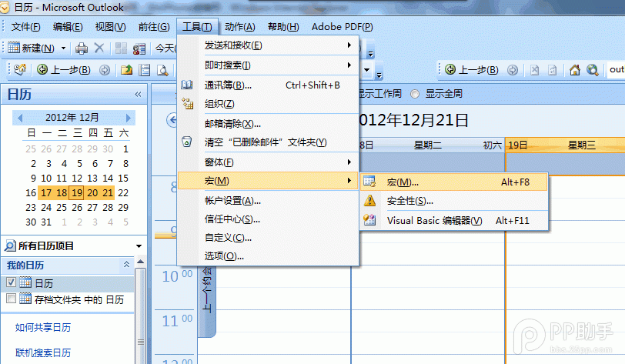Screen dimensions: 625x364
Task: Open 自定义(C) menu item
Action: pyautogui.click(x=268, y=238)
